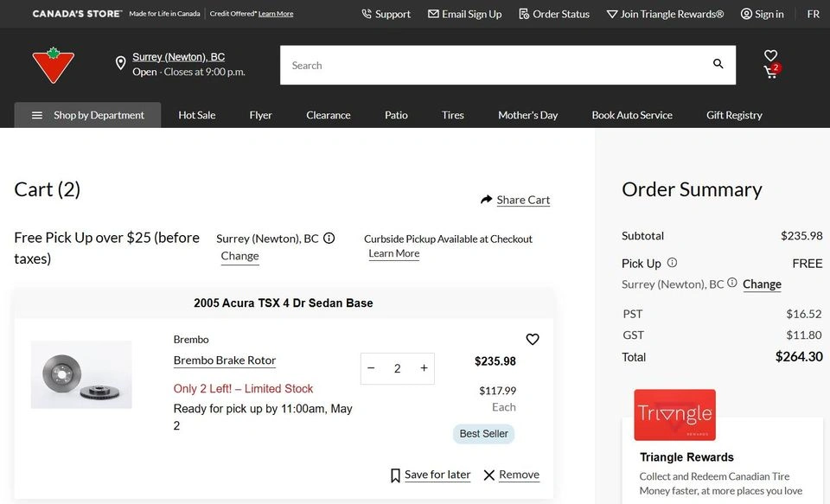830x504 pixels.
Task: Click the Share Cart link
Action: pyautogui.click(x=523, y=200)
